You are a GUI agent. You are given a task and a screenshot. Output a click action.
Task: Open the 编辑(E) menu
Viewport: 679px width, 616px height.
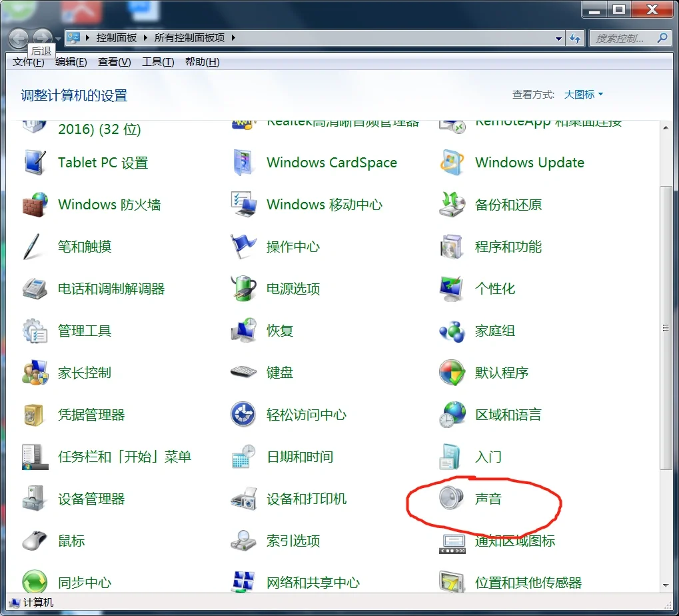click(71, 62)
